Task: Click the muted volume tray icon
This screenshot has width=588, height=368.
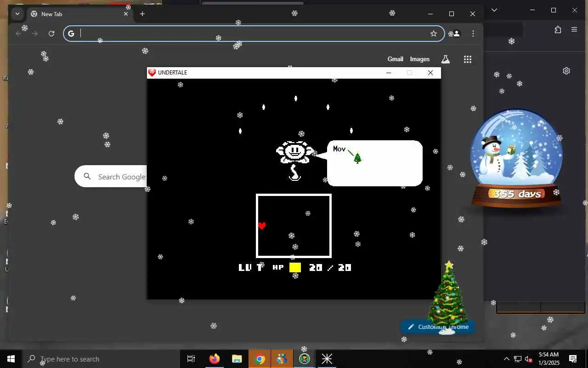Action: coord(529,359)
